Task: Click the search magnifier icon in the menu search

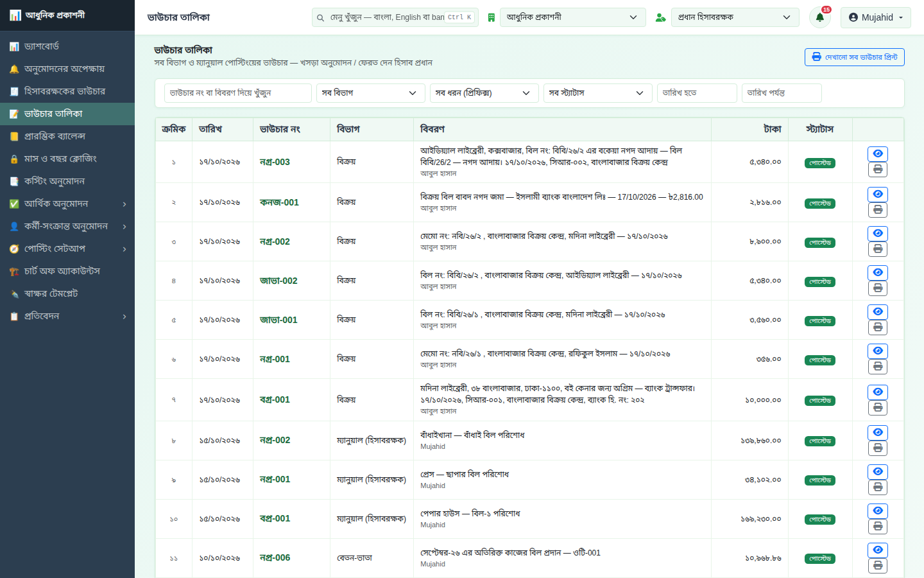Action: click(x=320, y=17)
